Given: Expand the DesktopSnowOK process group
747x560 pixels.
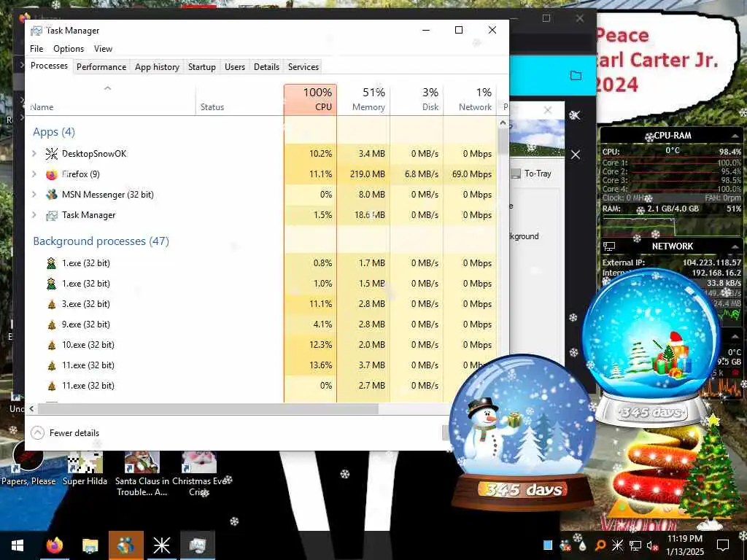Looking at the screenshot, I should coord(34,153).
